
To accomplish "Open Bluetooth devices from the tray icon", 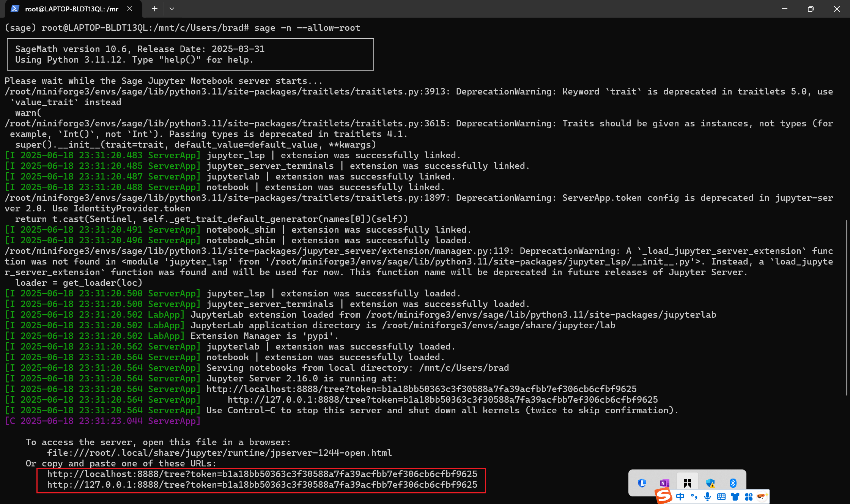I will coord(733,483).
